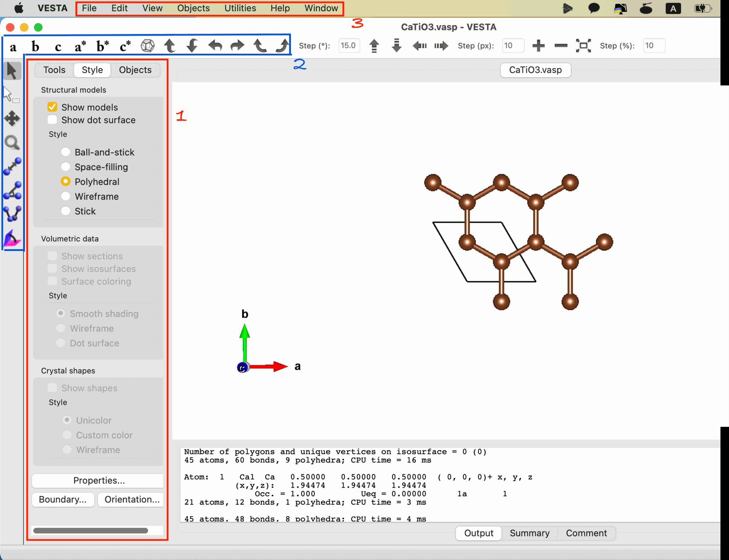Open the File menu
The width and height of the screenshot is (729, 560).
(89, 8)
